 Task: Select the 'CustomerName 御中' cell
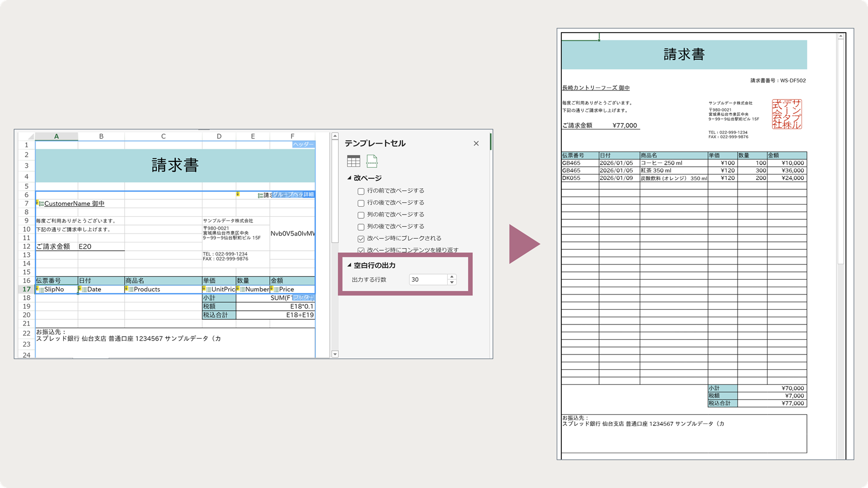74,204
